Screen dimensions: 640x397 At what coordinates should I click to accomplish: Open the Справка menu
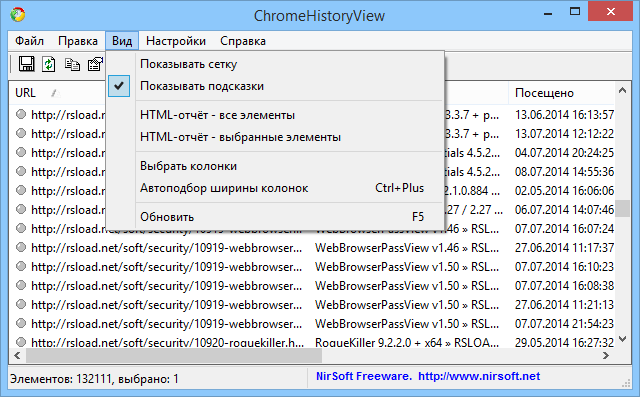pyautogui.click(x=243, y=41)
